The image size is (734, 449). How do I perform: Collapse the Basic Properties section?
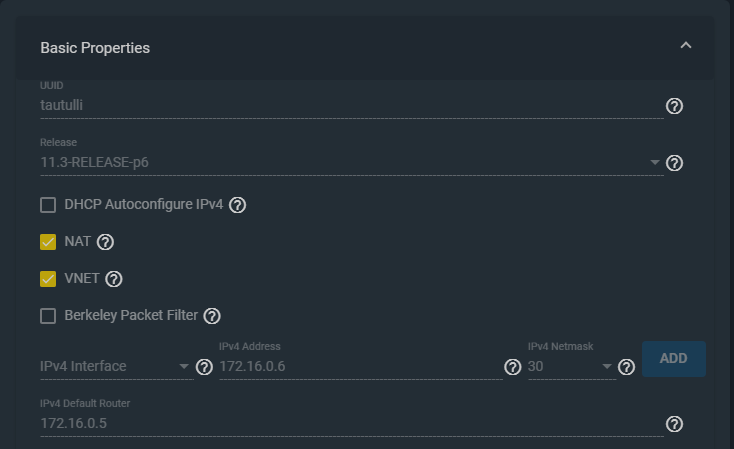pos(686,45)
